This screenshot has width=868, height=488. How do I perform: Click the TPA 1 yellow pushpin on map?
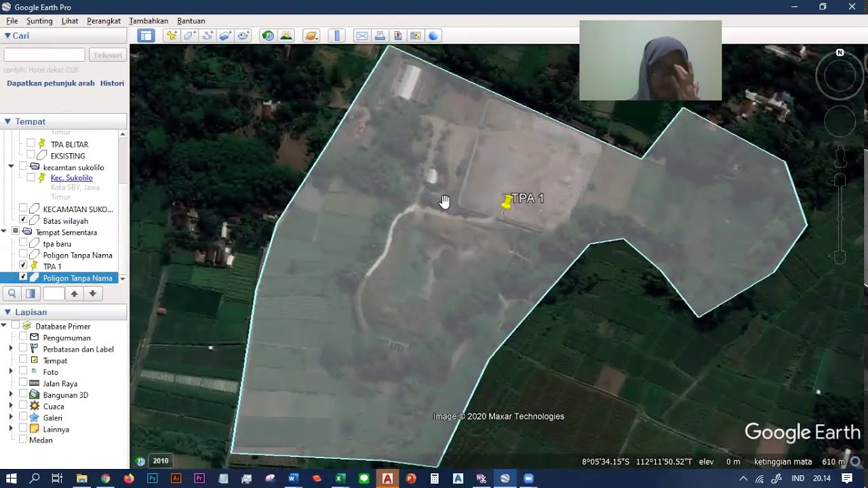tap(507, 201)
